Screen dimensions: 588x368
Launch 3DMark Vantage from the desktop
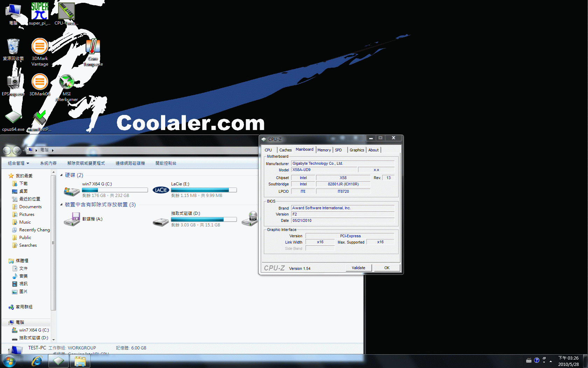pos(40,52)
